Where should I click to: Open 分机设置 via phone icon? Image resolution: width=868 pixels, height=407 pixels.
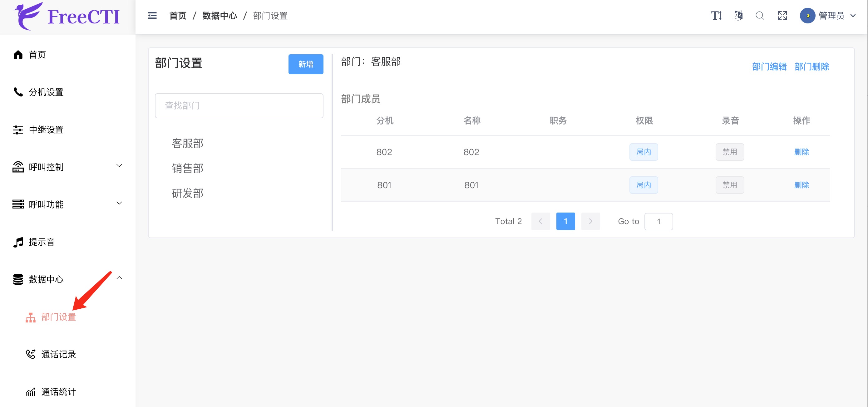coord(18,92)
